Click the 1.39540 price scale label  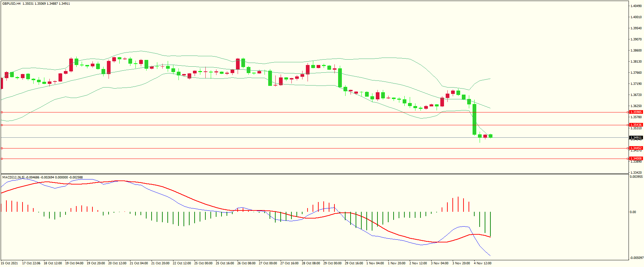[636, 28]
